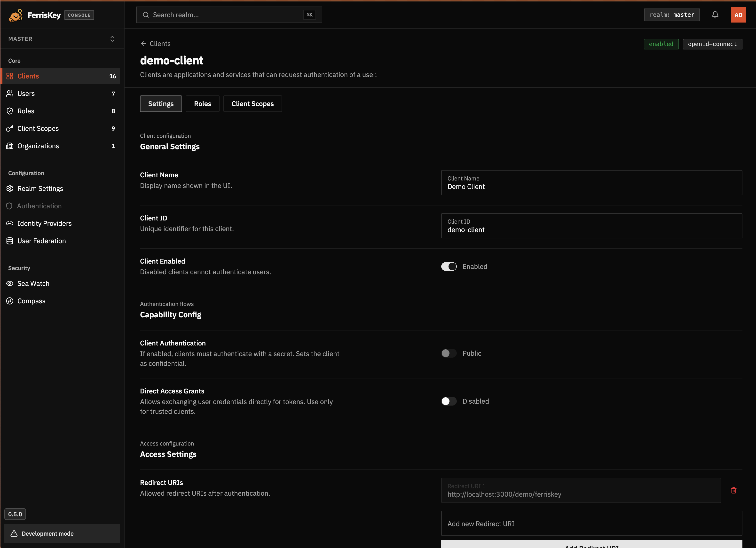Click the Client Scopes key icon
Image resolution: width=756 pixels, height=548 pixels.
[10, 128]
